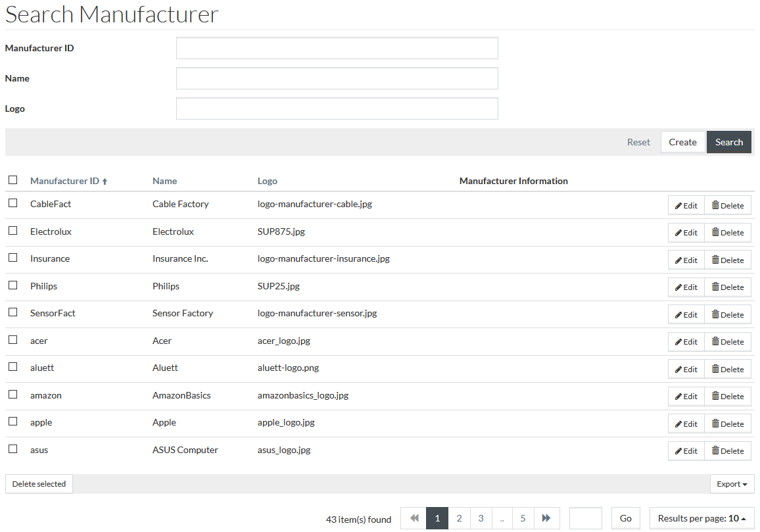760x532 pixels.
Task: Click the SUP875.jpg logo cell
Action: [x=281, y=231]
